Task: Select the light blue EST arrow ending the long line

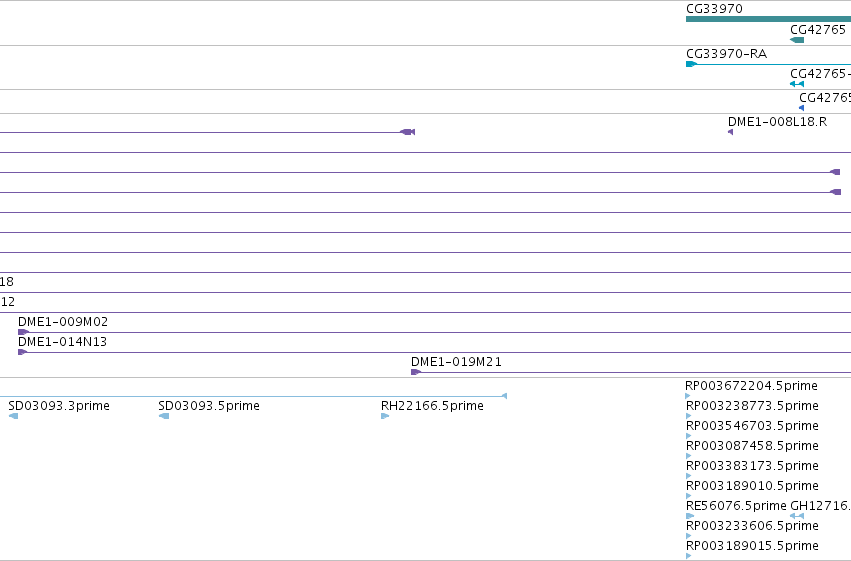Action: (504, 396)
